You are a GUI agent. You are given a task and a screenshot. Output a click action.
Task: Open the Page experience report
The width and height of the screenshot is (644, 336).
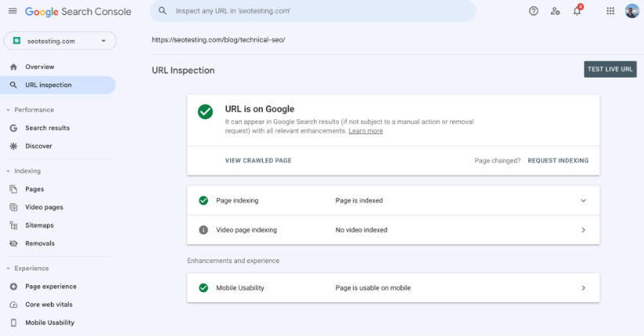click(x=51, y=286)
